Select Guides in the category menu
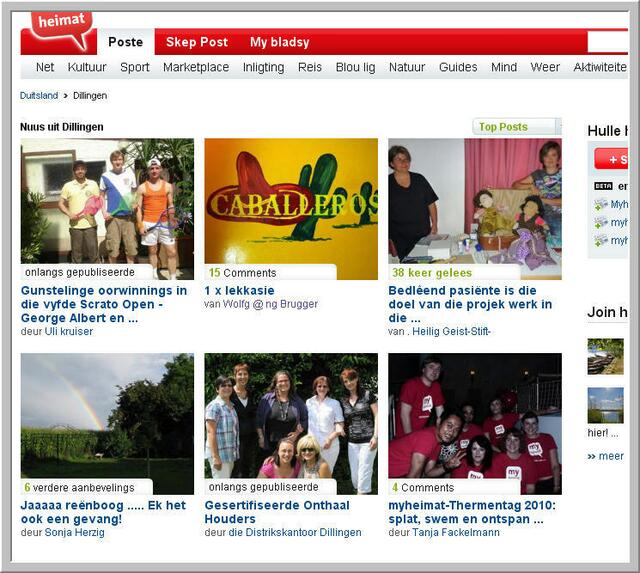This screenshot has width=640, height=573. [458, 67]
